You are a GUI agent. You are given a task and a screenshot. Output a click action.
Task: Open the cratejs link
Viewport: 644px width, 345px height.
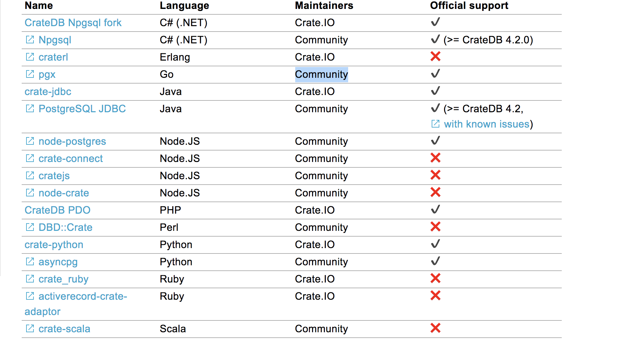pos(54,176)
